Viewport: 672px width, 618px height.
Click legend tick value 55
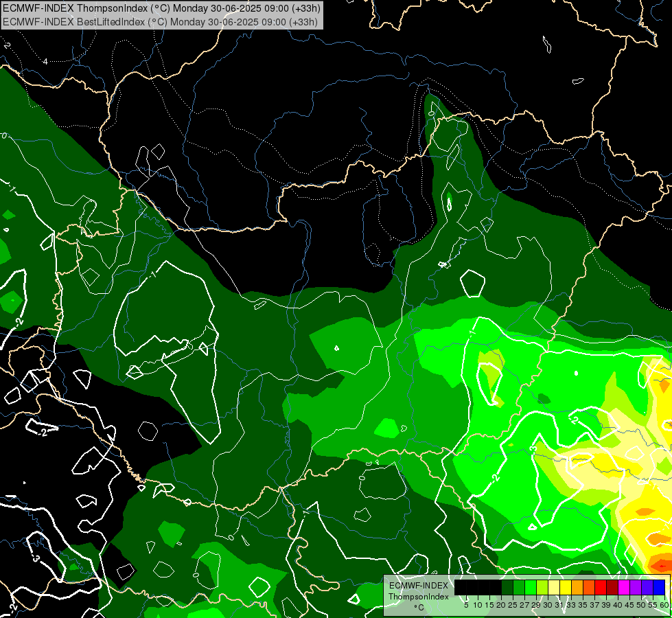pyautogui.click(x=653, y=605)
